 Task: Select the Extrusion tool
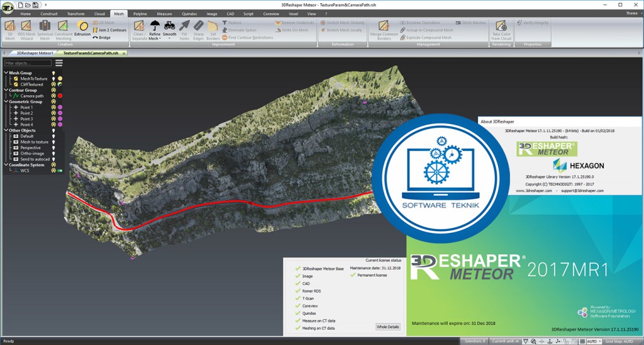[x=82, y=28]
